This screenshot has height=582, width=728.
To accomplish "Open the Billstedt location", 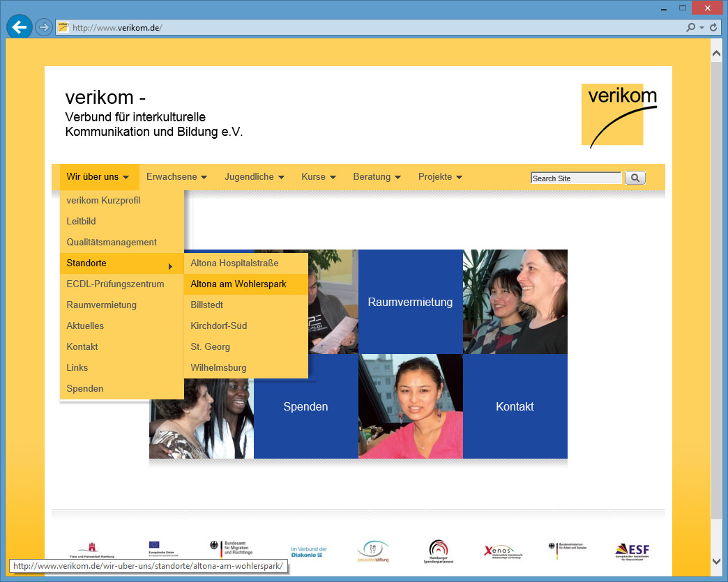I will (246, 305).
